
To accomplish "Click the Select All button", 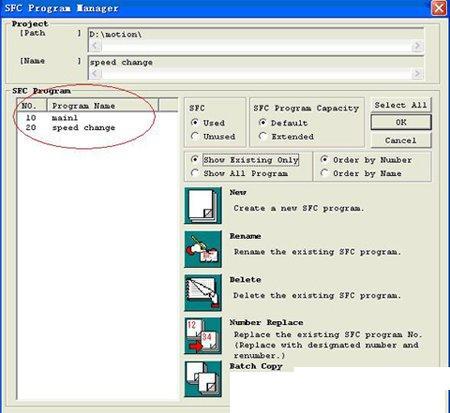I will (401, 105).
